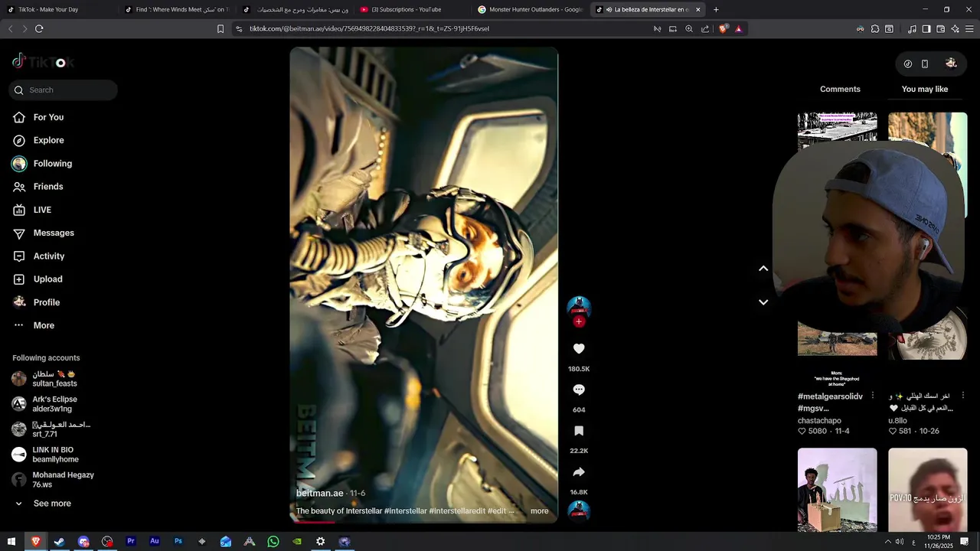Switch to the Where Winds Meet TikTok tab

click(x=177, y=10)
